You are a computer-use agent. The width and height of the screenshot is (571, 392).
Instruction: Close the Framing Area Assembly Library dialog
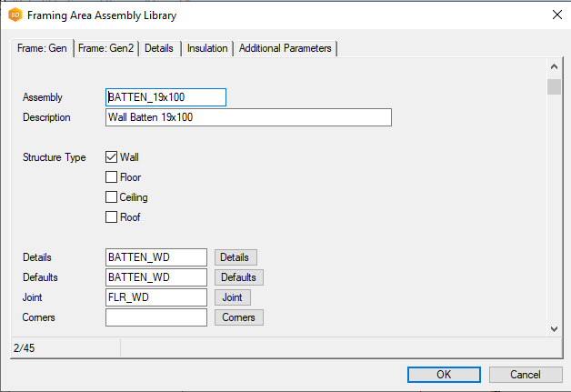click(x=556, y=15)
